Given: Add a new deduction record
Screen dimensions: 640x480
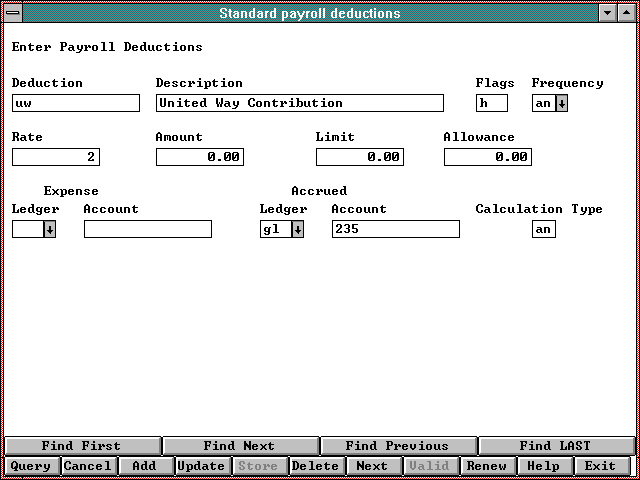Looking at the screenshot, I should coord(144,466).
